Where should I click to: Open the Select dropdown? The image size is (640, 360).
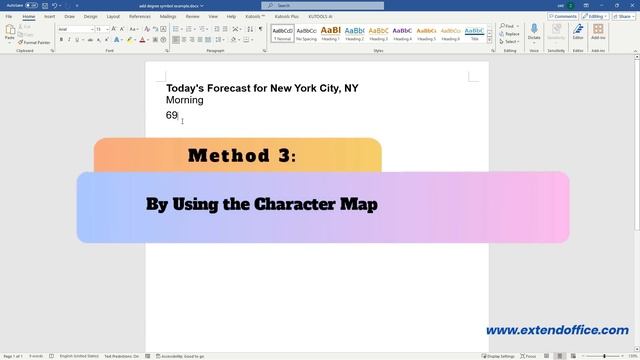509,42
